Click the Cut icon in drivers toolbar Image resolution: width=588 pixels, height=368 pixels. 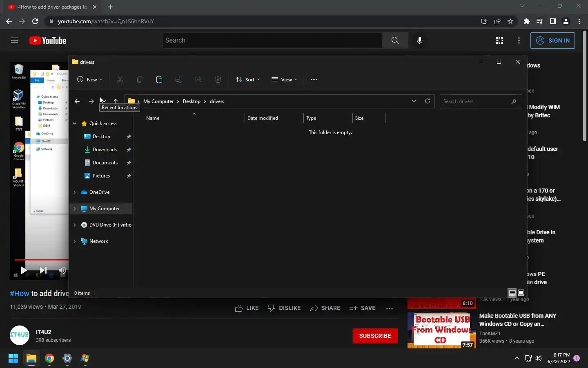120,79
